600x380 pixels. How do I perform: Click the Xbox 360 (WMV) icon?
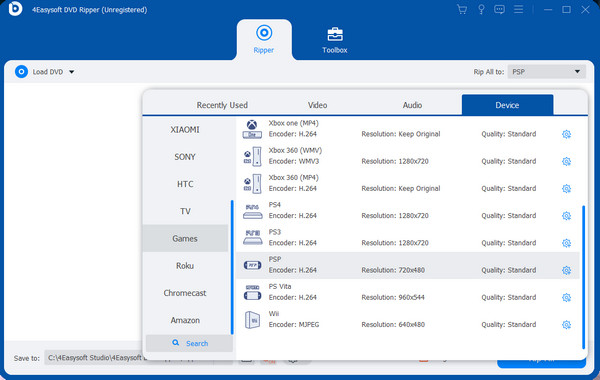[252, 156]
